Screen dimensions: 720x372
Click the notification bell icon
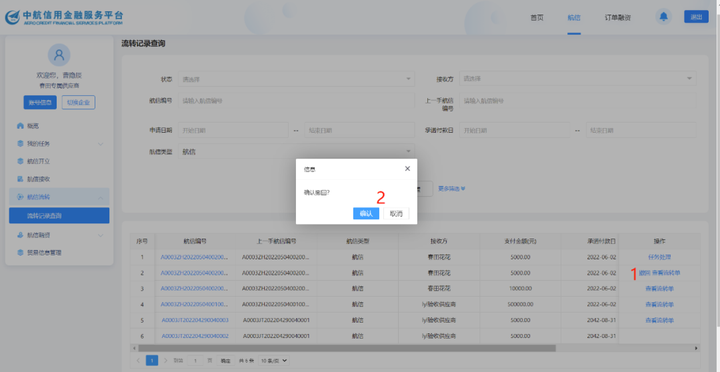pos(663,17)
